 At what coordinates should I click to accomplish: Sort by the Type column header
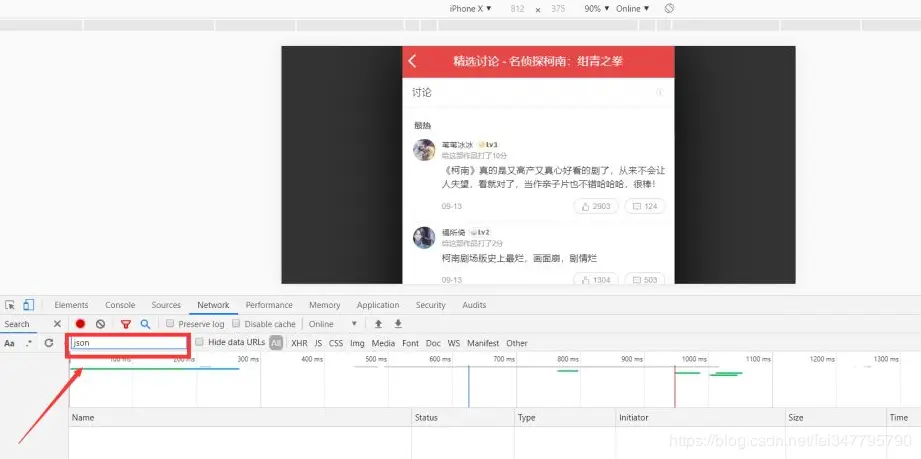[565, 417]
